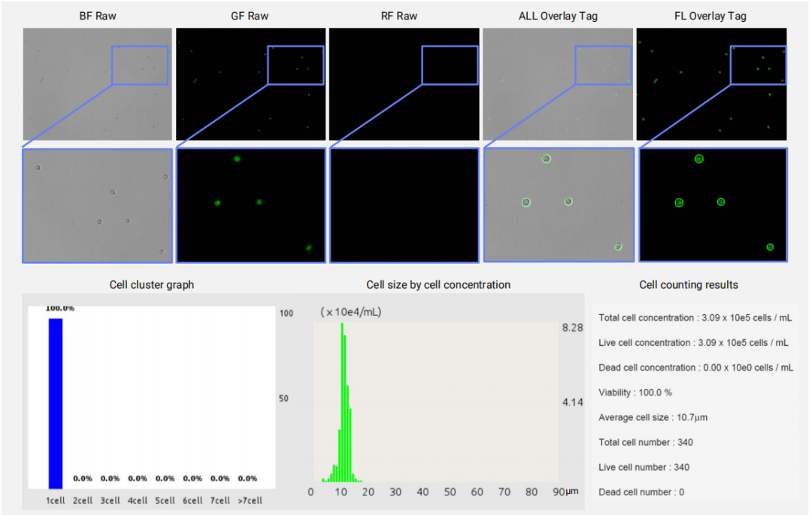
Task: Click the 7cell axis label
Action: (220, 501)
